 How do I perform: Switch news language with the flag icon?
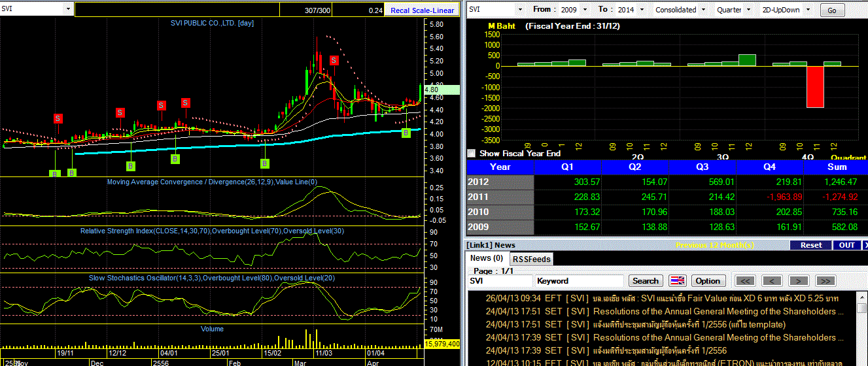[677, 281]
